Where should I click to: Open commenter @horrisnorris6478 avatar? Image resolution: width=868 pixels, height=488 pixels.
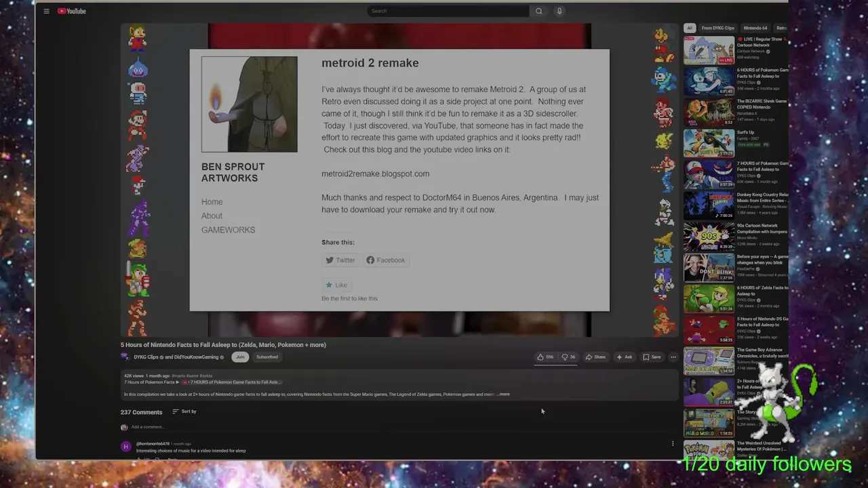[x=125, y=447]
